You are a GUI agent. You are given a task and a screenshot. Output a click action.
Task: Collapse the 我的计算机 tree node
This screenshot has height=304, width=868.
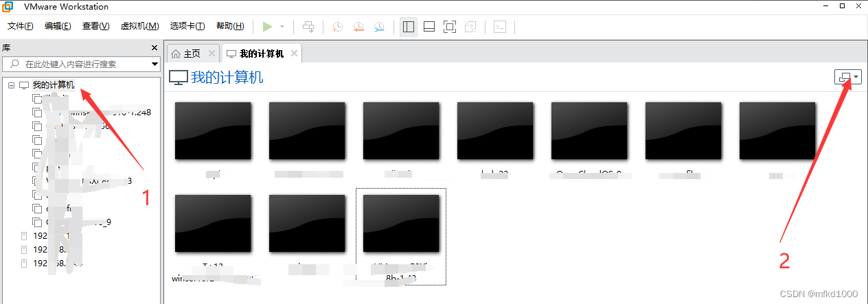pos(12,85)
